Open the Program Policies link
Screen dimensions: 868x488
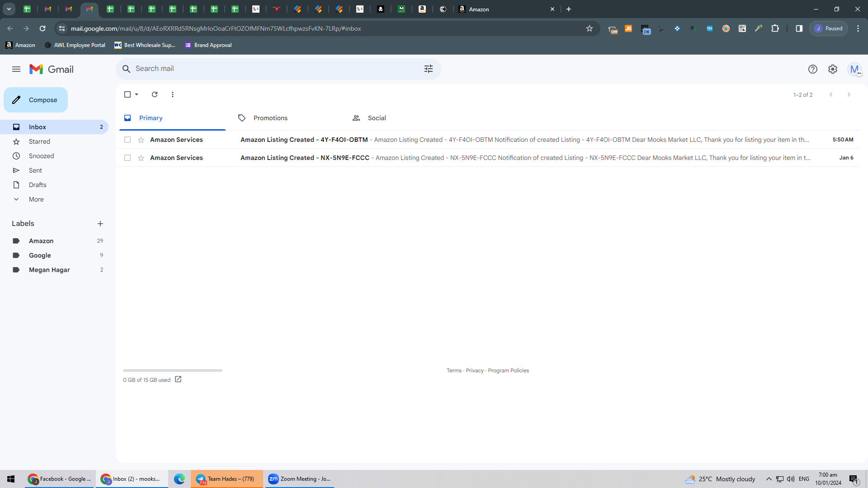tap(508, 371)
